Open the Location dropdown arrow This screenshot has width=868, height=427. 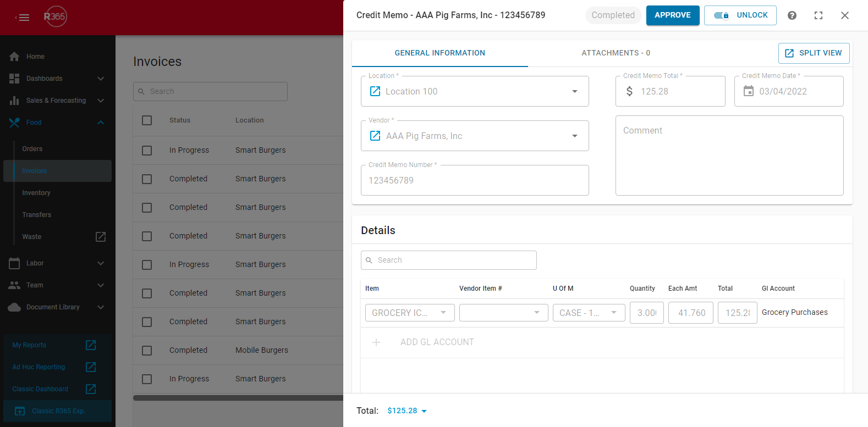tap(575, 91)
